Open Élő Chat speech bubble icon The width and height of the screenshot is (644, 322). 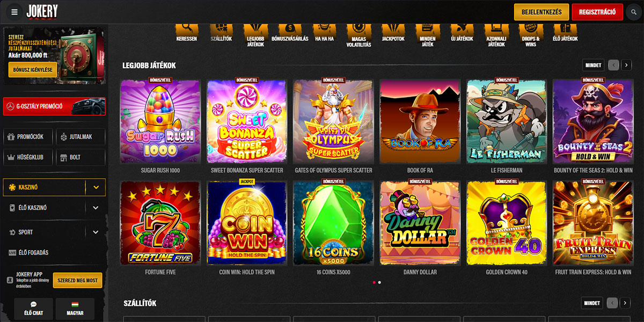pyautogui.click(x=33, y=304)
